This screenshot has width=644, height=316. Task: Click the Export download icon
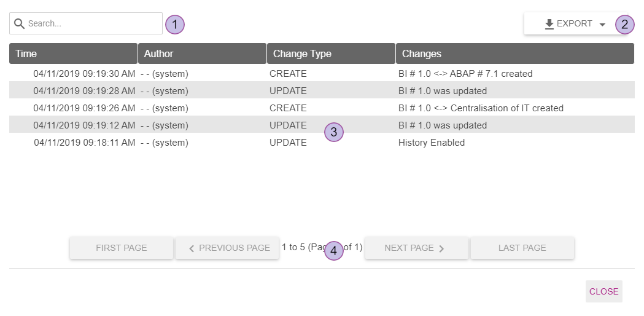pyautogui.click(x=549, y=24)
